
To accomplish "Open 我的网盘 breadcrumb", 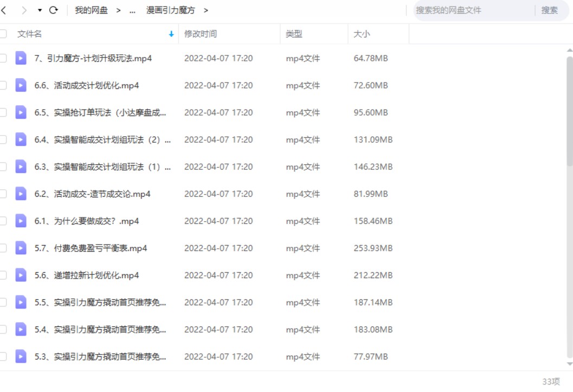I will click(x=92, y=10).
